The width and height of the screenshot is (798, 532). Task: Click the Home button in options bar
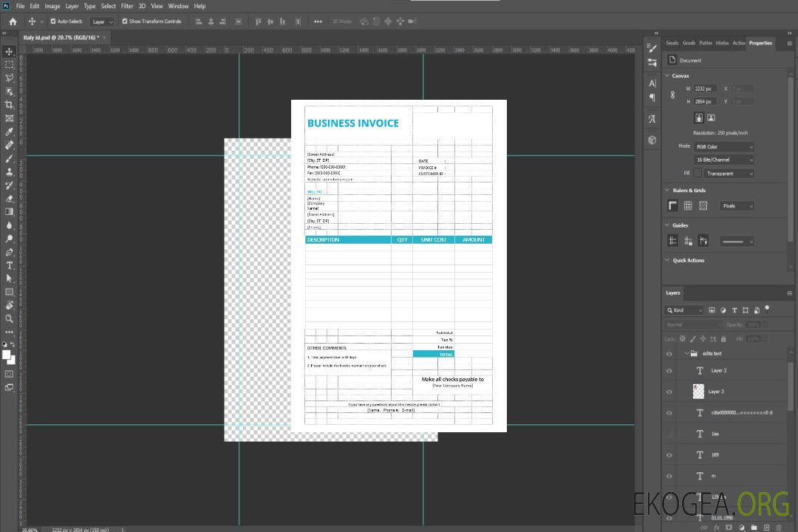13,21
